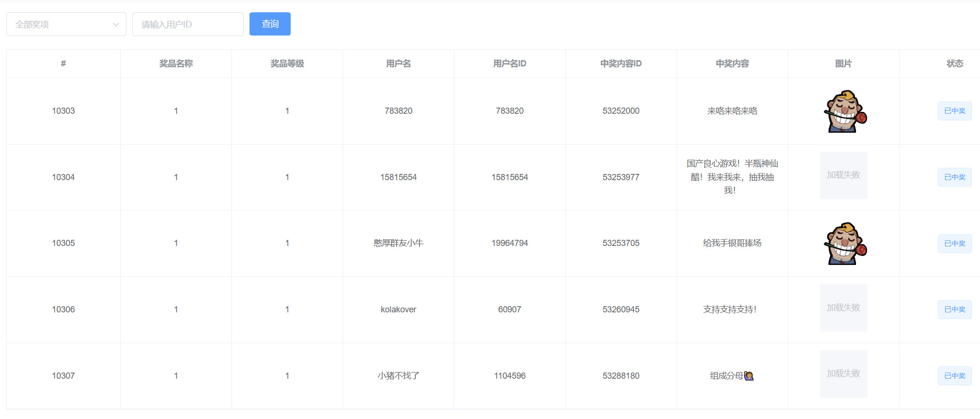This screenshot has height=419, width=980.
Task: Open the 全部奖项 prize filter dropdown
Action: click(x=66, y=24)
